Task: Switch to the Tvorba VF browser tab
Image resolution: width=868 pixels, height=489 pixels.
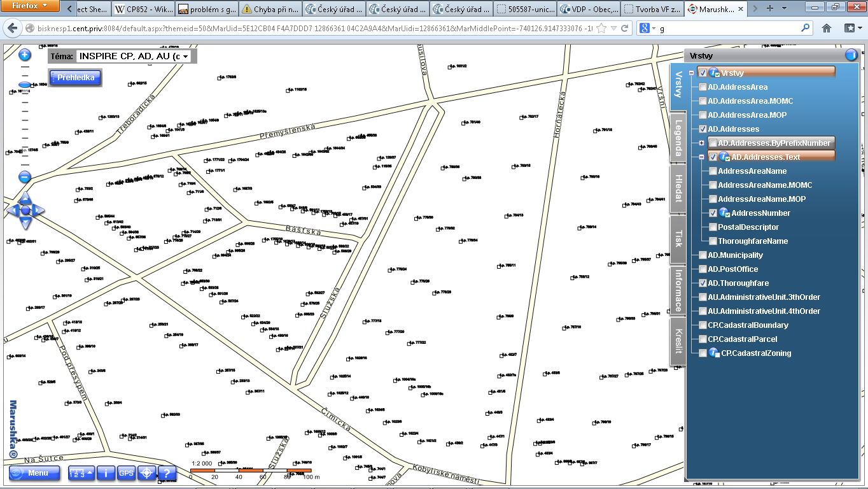Action: 651,10
